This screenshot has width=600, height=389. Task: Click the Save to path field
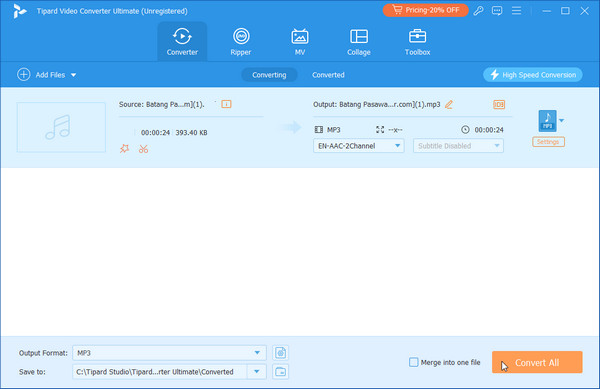click(160, 372)
